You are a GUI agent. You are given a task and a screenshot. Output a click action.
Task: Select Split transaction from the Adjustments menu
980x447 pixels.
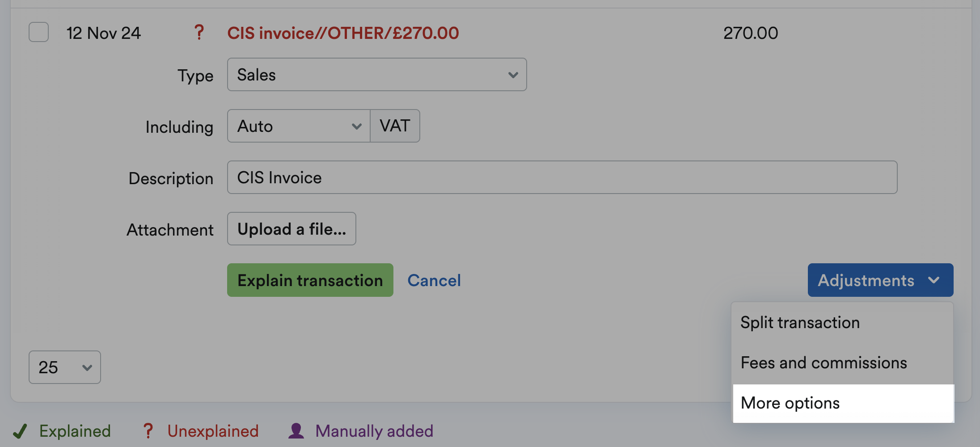pyautogui.click(x=800, y=322)
